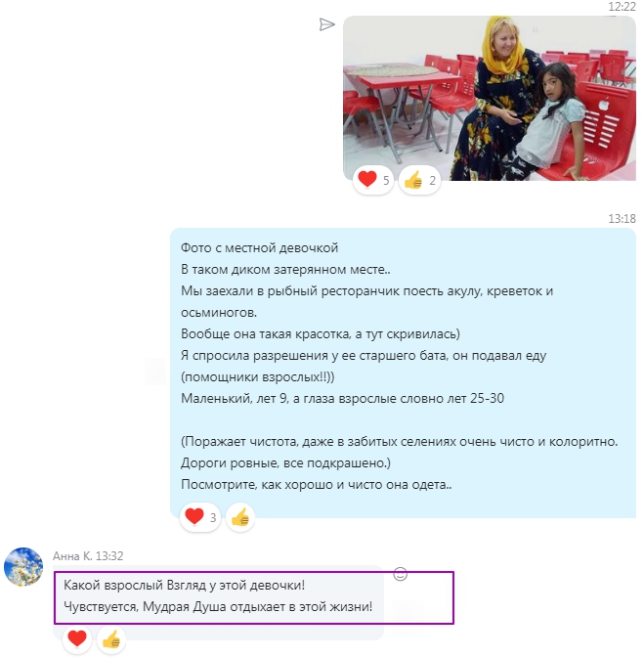Image resolution: width=644 pixels, height=658 pixels.
Task: Click the sender name Анна К.
Action: (72, 556)
